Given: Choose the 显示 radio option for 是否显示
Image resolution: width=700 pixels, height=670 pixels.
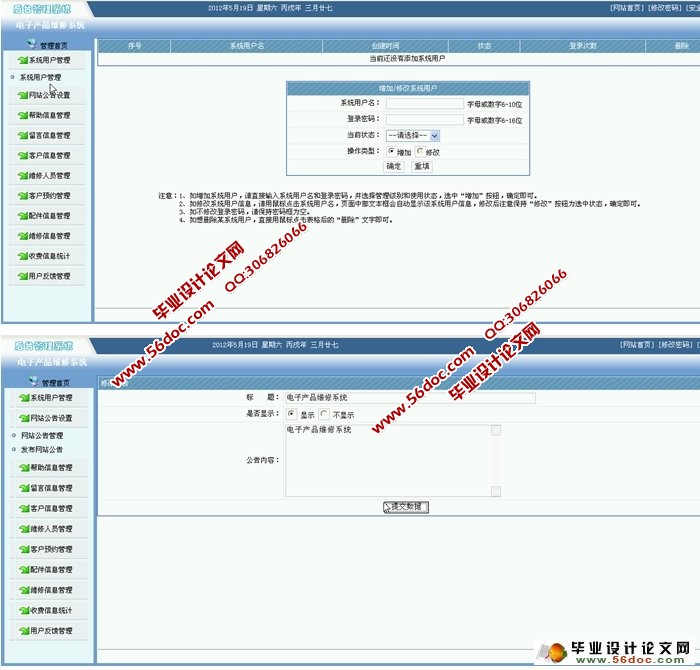Looking at the screenshot, I should 291,414.
